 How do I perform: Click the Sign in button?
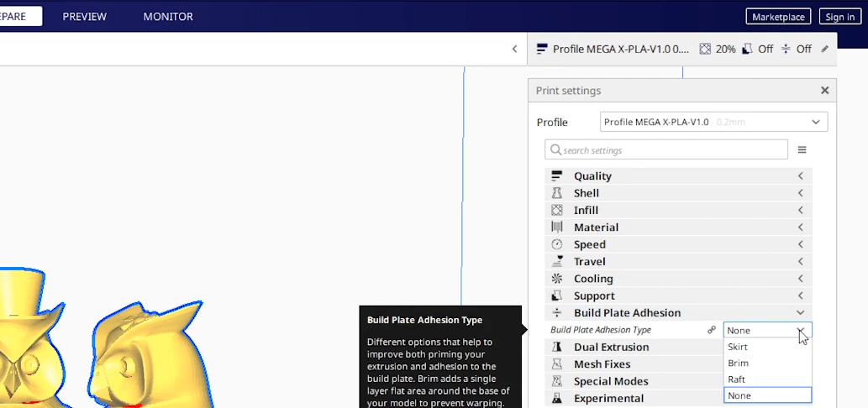pyautogui.click(x=839, y=17)
